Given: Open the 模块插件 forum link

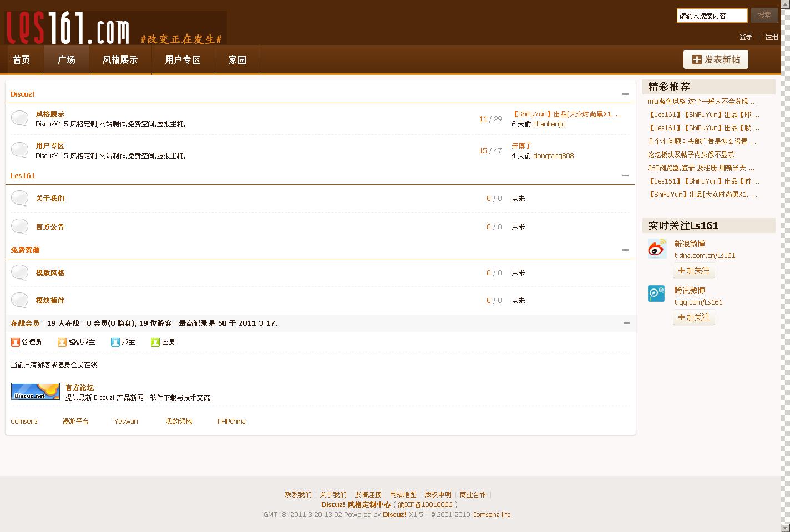Looking at the screenshot, I should [50, 301].
